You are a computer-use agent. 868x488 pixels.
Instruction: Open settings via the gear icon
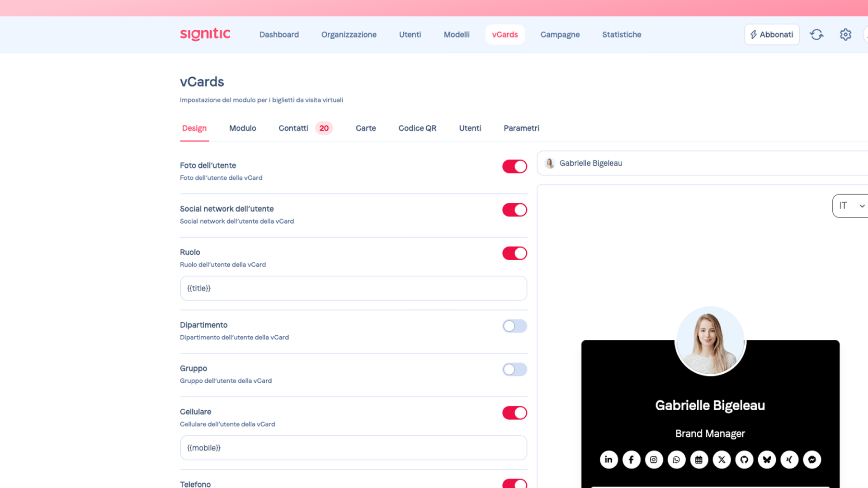pyautogui.click(x=845, y=34)
